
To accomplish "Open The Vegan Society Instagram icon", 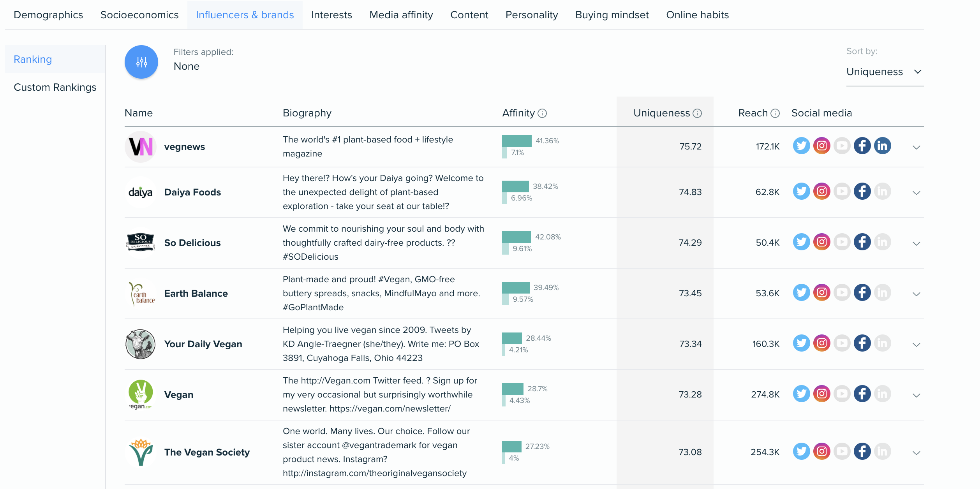I will (x=821, y=452).
